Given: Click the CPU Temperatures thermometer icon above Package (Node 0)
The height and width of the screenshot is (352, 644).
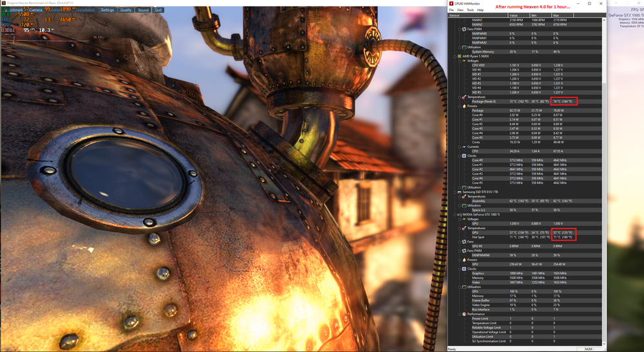Looking at the screenshot, I should point(464,97).
